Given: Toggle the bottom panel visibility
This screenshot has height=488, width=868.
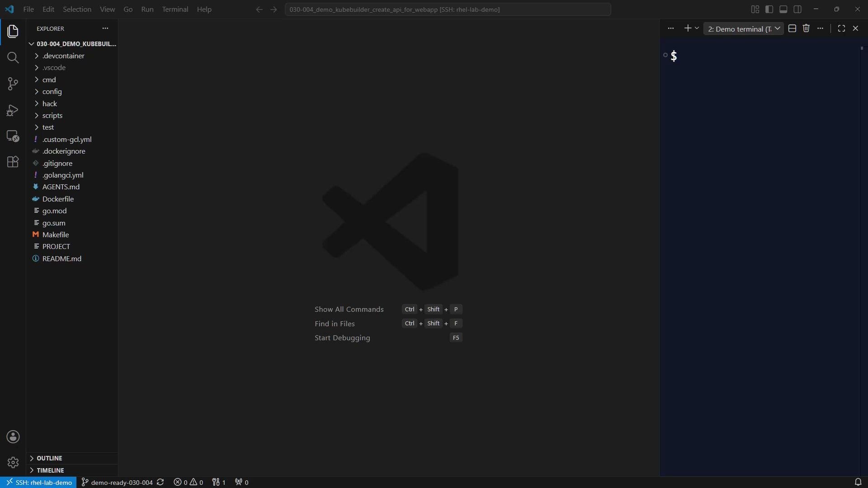Looking at the screenshot, I should pos(783,9).
